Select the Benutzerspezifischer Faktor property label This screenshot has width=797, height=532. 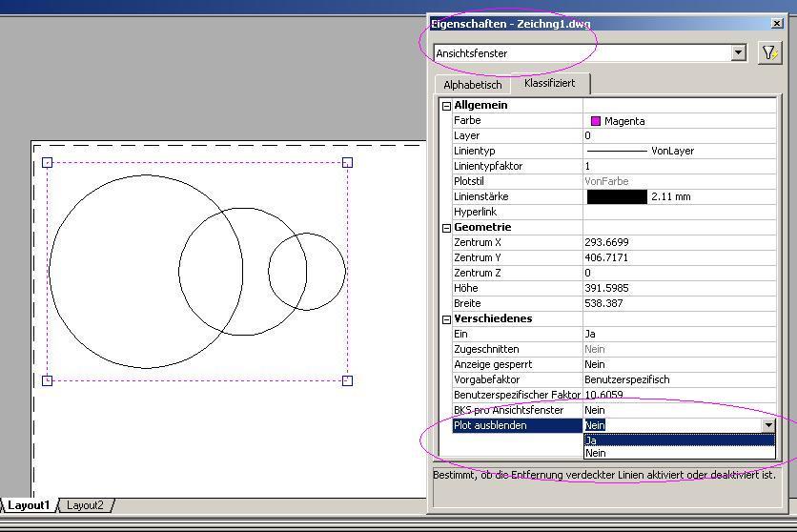point(518,395)
